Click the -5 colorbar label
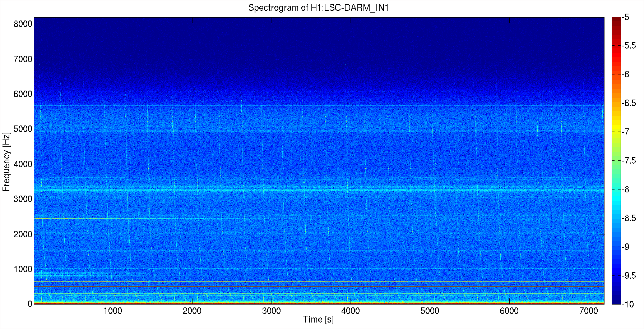 pyautogui.click(x=625, y=17)
